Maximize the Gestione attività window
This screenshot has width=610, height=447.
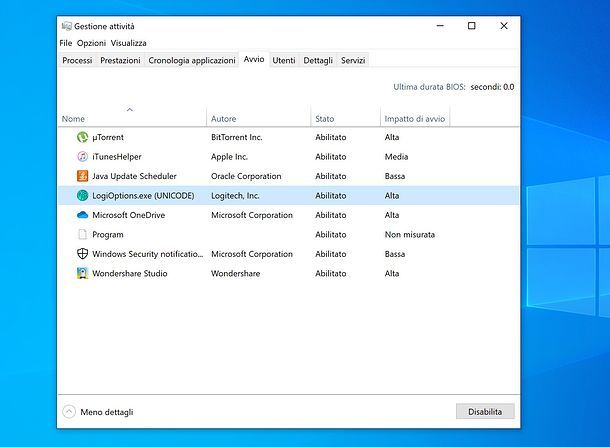pos(472,26)
